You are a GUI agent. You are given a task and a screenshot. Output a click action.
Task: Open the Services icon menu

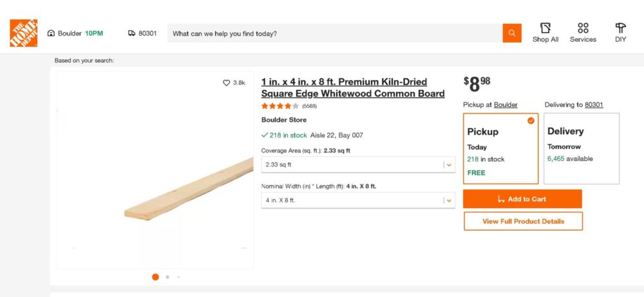[x=583, y=28]
